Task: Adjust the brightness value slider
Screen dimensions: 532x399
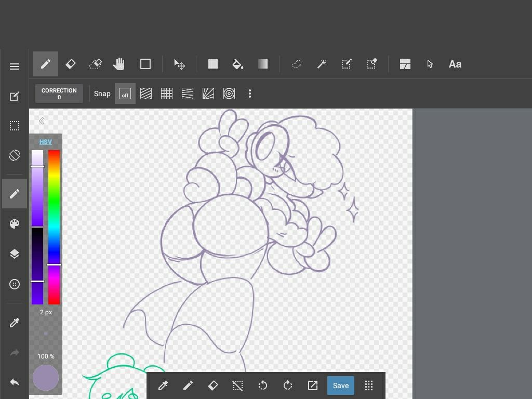Action: click(x=37, y=266)
